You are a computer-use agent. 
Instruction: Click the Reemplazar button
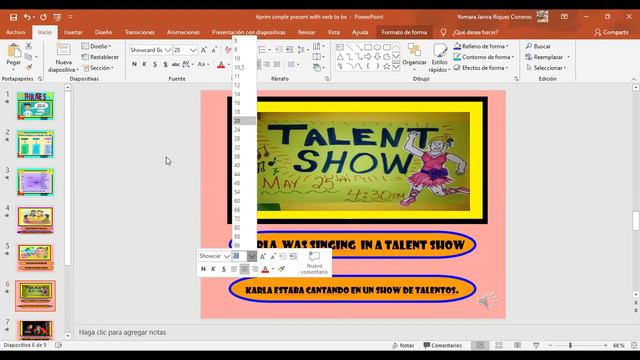[545, 57]
